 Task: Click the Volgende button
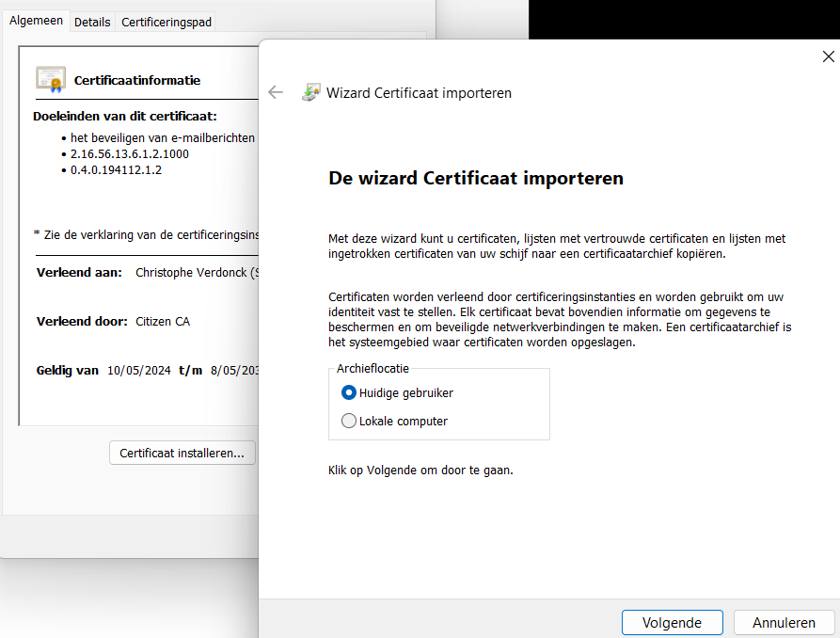(x=672, y=622)
